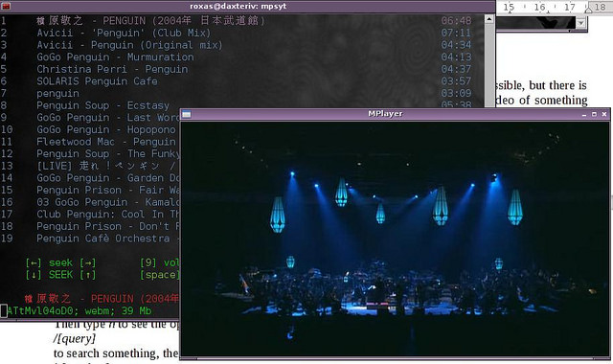Click the terminal scrollbar up arrow

point(489,19)
